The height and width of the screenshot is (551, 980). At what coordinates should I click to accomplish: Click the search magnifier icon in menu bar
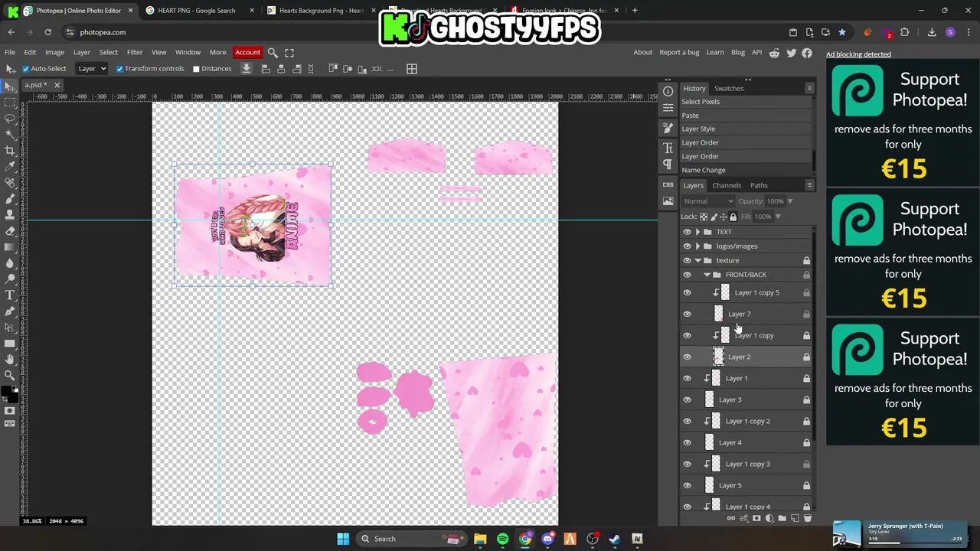click(x=273, y=53)
